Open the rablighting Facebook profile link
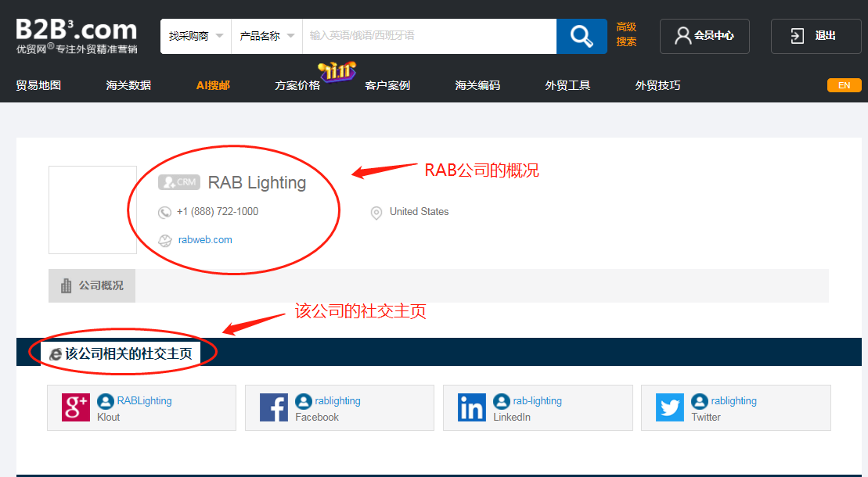The image size is (868, 477). click(x=337, y=400)
